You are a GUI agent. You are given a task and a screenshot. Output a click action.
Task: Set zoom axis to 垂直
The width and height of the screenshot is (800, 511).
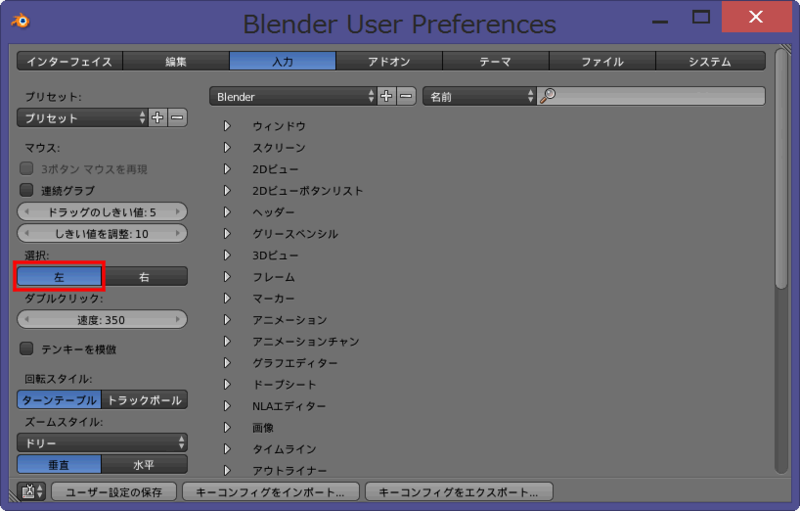[x=59, y=465]
